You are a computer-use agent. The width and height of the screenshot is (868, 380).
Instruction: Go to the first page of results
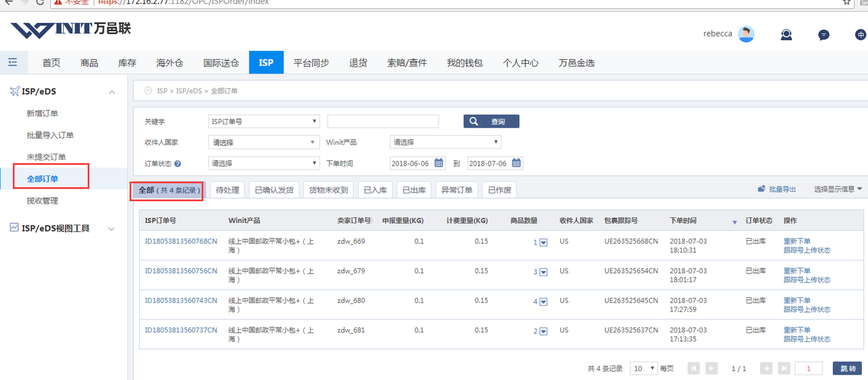tap(693, 368)
